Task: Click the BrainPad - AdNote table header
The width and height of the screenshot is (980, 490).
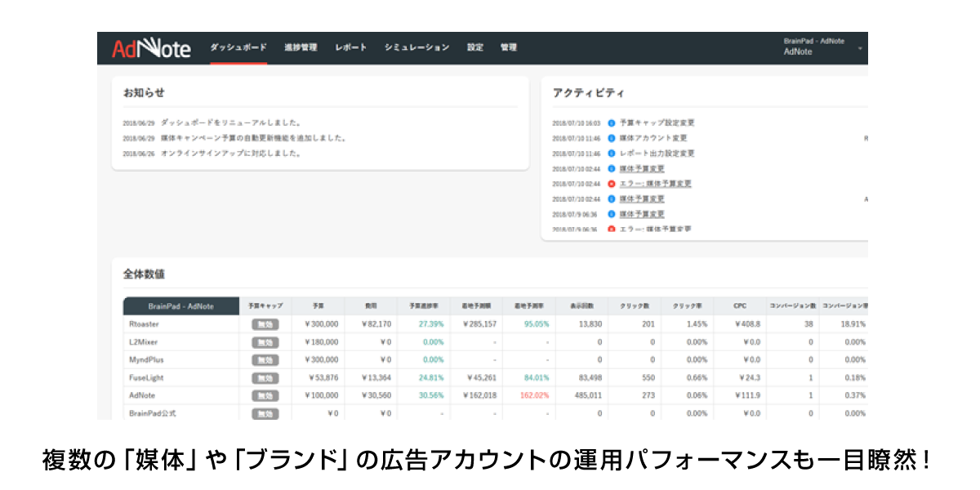Action: (x=181, y=306)
